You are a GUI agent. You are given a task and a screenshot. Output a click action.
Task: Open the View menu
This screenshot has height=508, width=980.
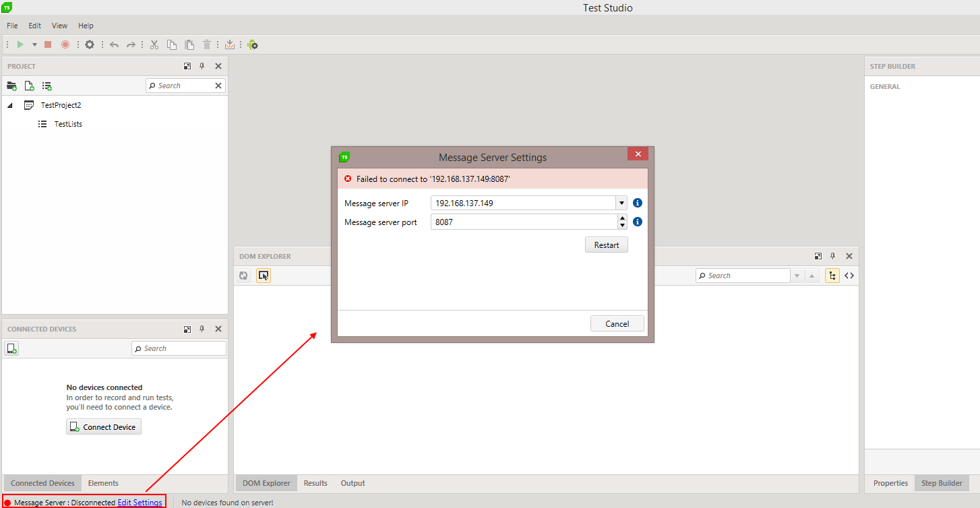click(60, 26)
